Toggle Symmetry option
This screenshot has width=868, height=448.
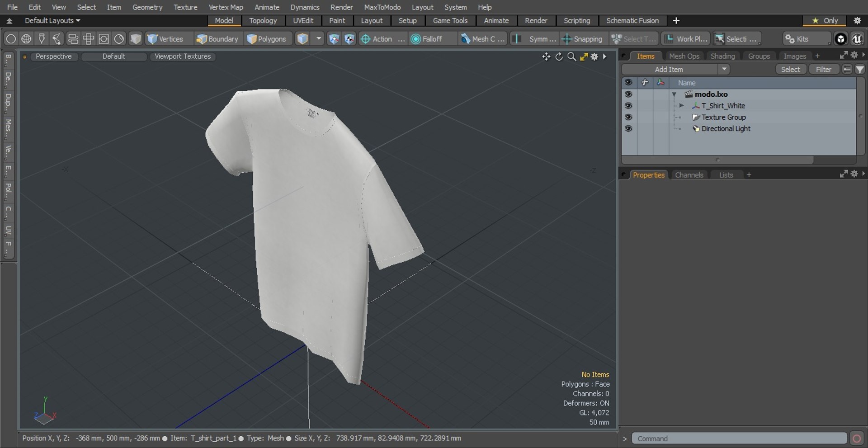pyautogui.click(x=535, y=39)
